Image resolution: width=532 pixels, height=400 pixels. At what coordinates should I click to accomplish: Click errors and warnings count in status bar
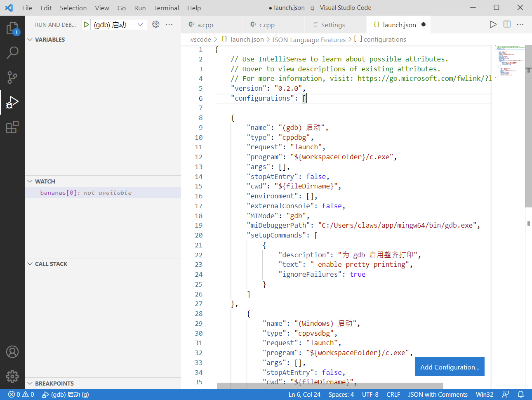click(x=21, y=395)
